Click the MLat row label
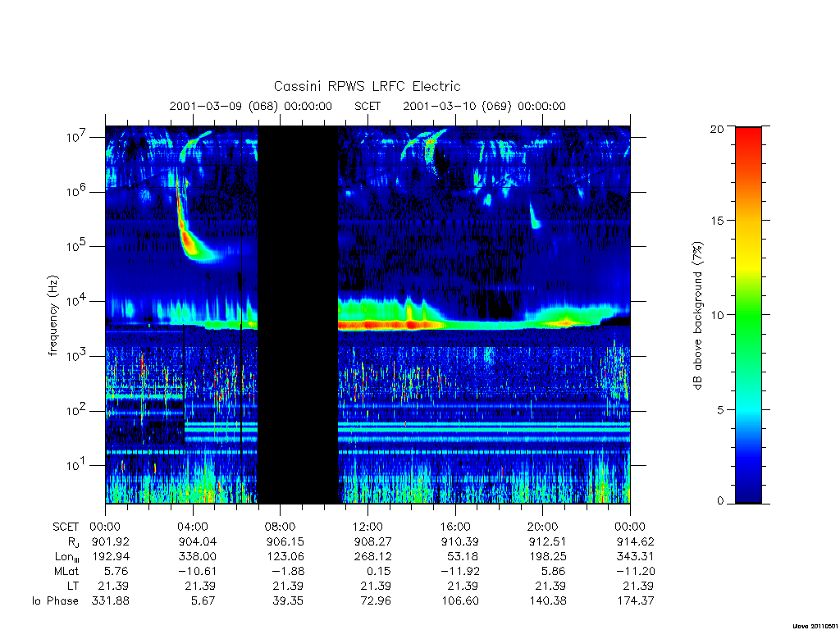Viewport: 840px width, 630px height. 66,571
